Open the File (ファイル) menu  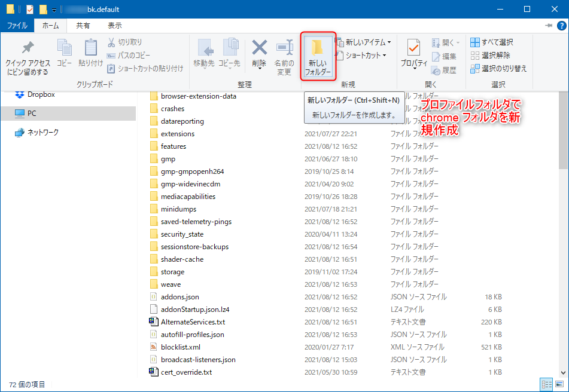(17, 26)
